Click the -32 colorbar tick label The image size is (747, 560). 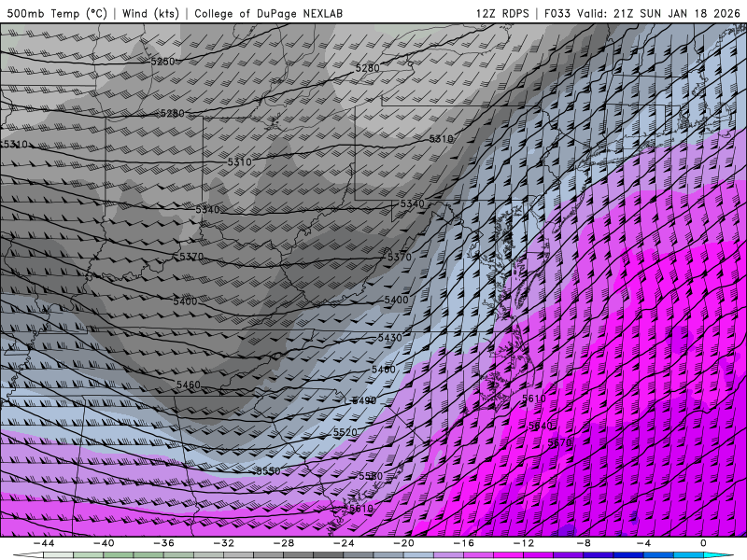(x=224, y=543)
